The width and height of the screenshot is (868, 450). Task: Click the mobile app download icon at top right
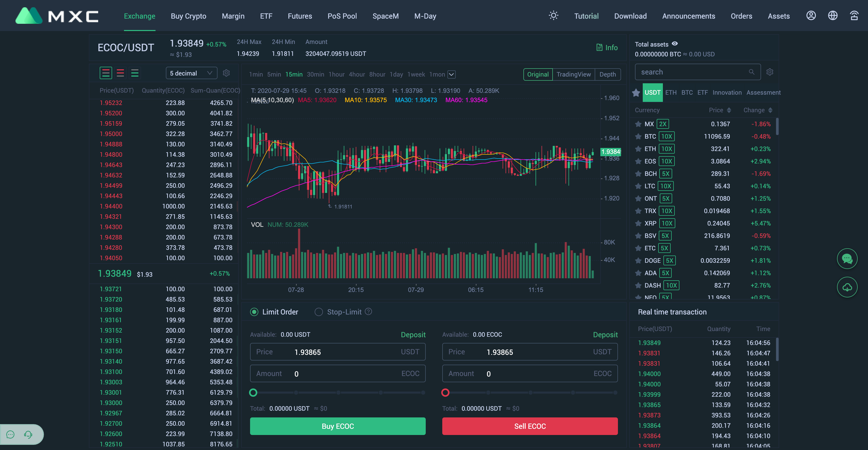854,16
